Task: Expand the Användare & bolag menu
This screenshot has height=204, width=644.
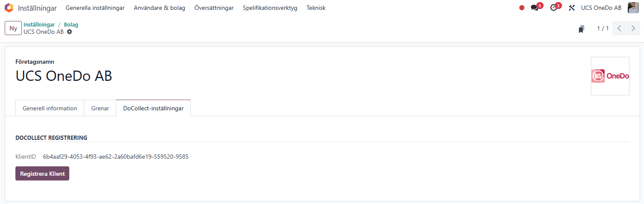Action: coord(160,8)
